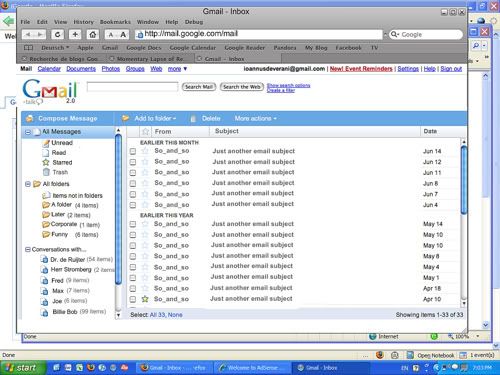Click in the Gmail search text field

point(132,87)
